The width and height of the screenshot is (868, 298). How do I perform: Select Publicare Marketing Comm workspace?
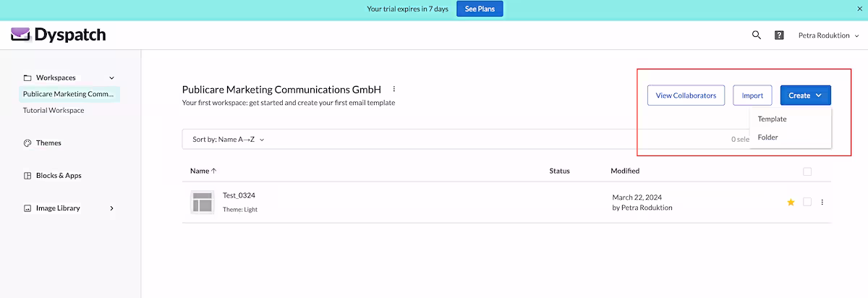click(x=69, y=94)
